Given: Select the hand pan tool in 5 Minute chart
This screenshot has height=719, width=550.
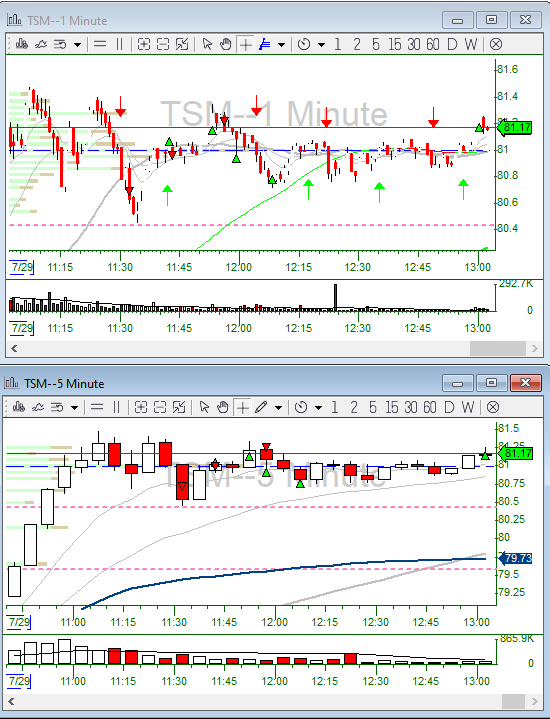Looking at the screenshot, I should click(x=222, y=407).
